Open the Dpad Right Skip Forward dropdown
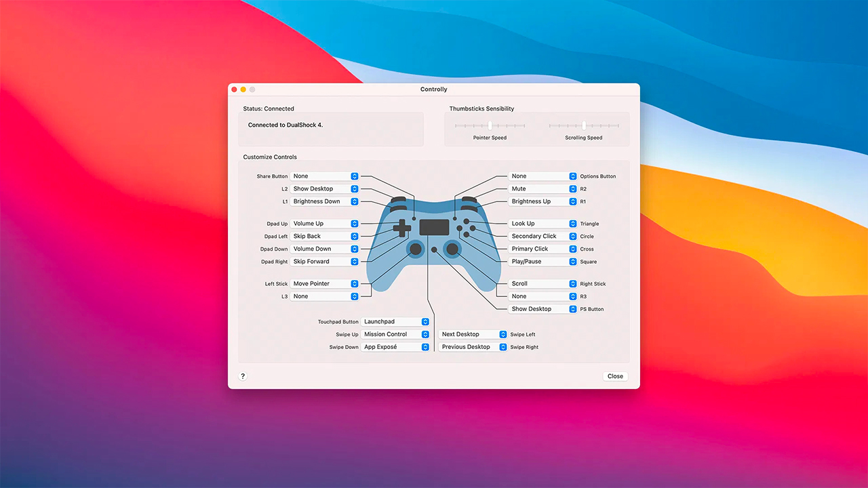Viewport: 868px width, 488px height. coord(325,262)
